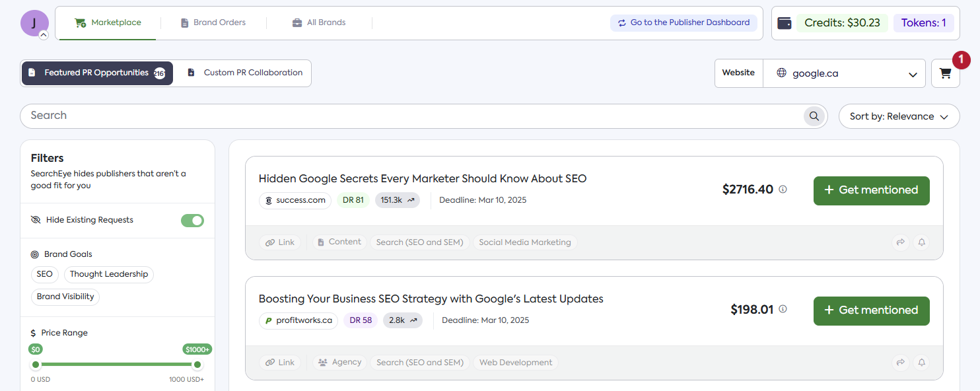Open Sort by Relevance dropdown
Screen dimensions: 980x391
click(899, 116)
